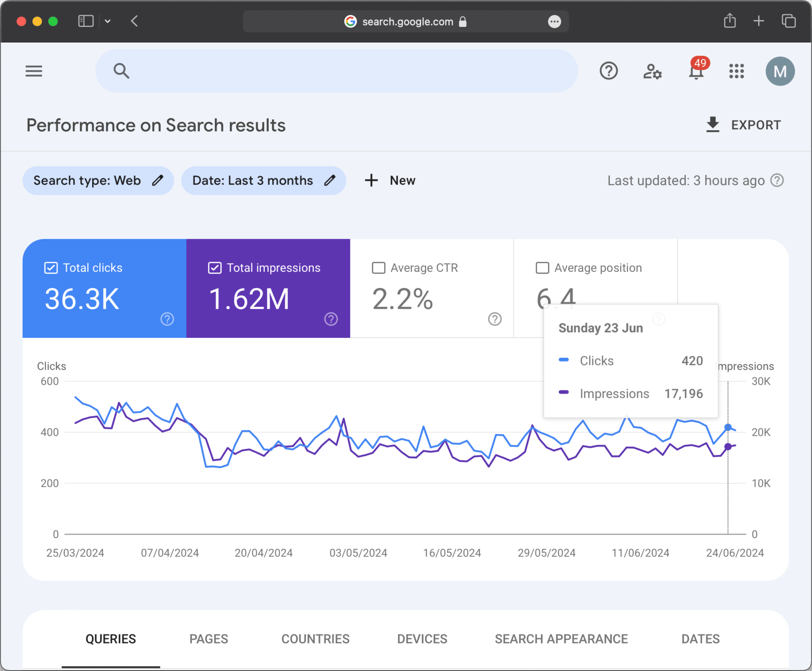
Task: Uncheck the Total impressions metric
Action: tap(214, 267)
